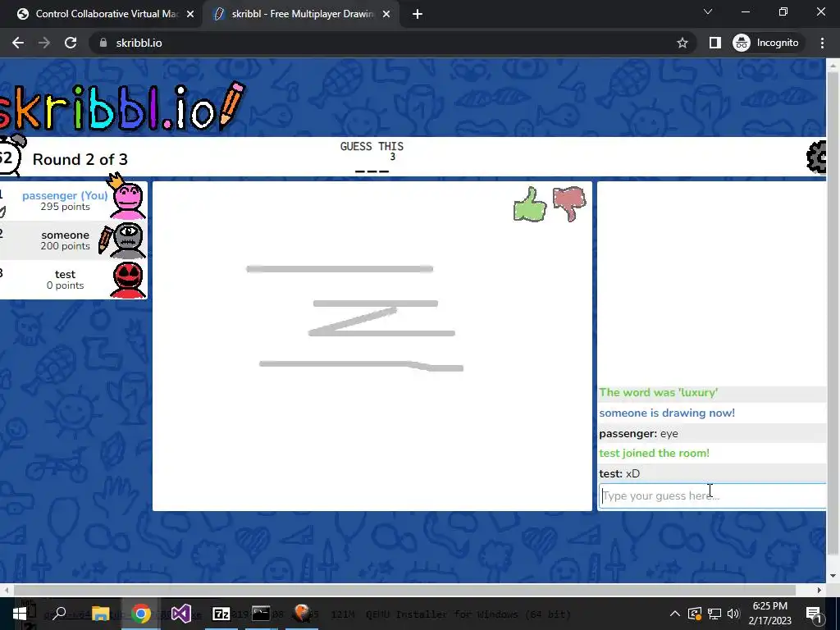Open Chrome from the taskbar
Viewport: 840px width, 630px height.
point(141,614)
